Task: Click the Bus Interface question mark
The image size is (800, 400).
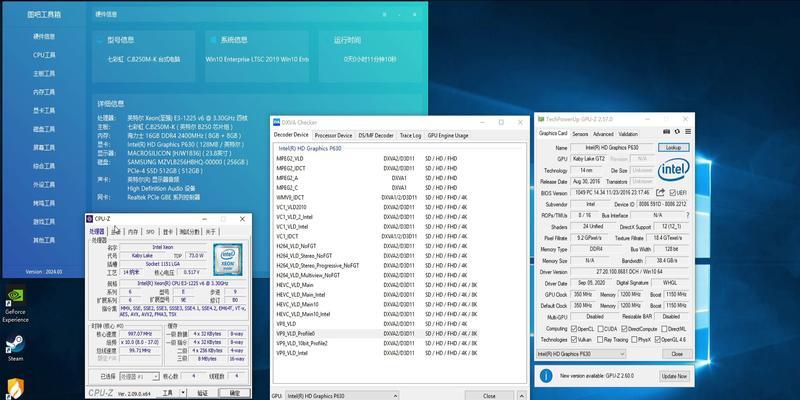Action: [x=688, y=215]
